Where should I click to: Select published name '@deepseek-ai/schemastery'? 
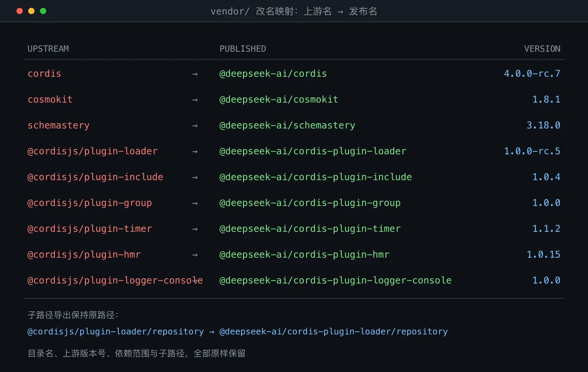point(287,125)
